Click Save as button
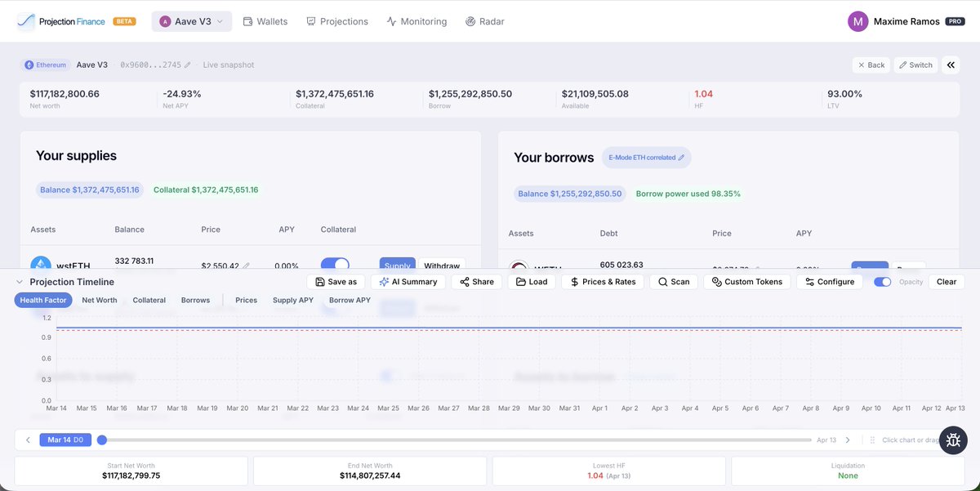This screenshot has height=491, width=980. [336, 282]
